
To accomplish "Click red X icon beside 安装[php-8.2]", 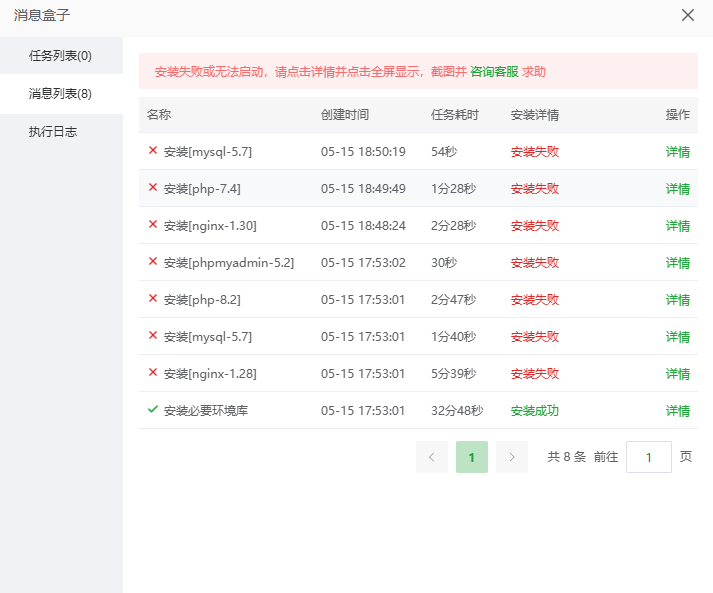I will click(x=153, y=298).
